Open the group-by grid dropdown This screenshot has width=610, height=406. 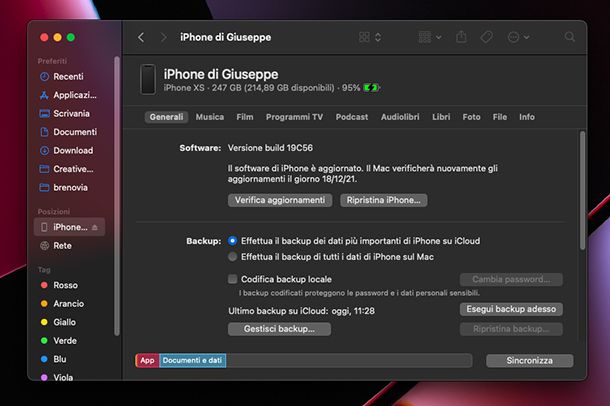430,37
